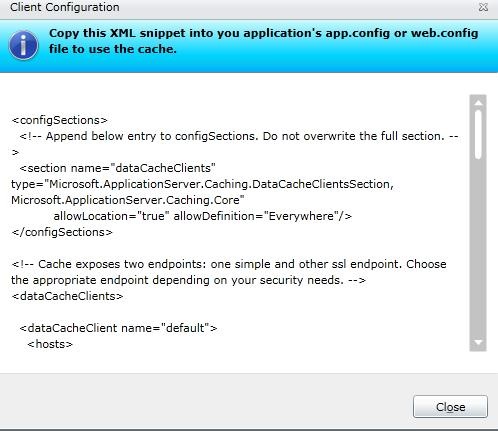Close the dialog with the X icon

pos(483,7)
